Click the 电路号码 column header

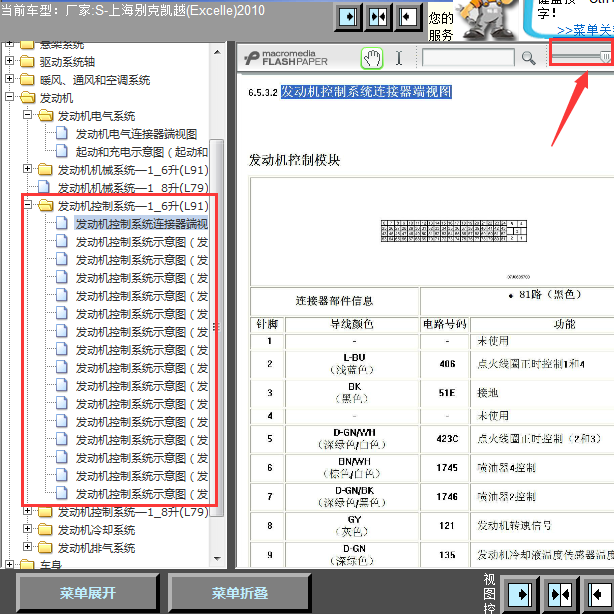click(445, 325)
